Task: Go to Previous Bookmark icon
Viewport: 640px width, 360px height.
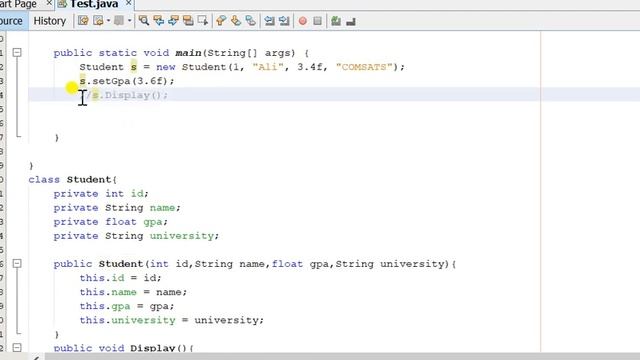Action: point(221,21)
